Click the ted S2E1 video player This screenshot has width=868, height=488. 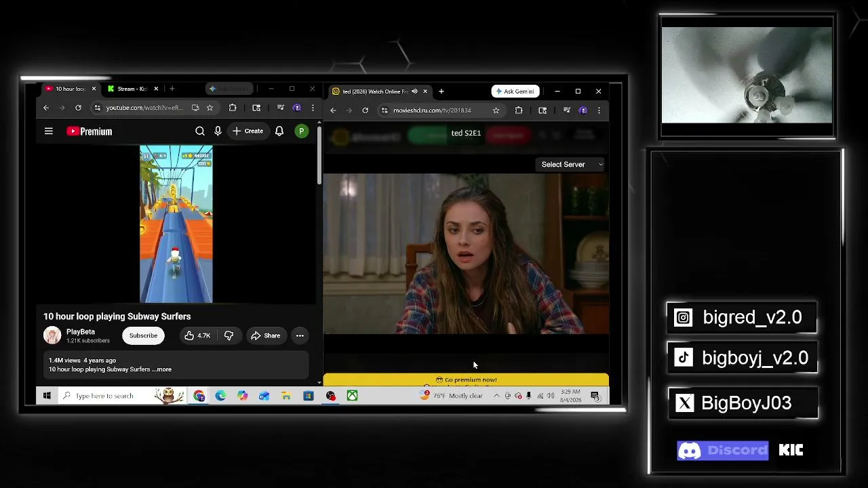[x=466, y=254]
